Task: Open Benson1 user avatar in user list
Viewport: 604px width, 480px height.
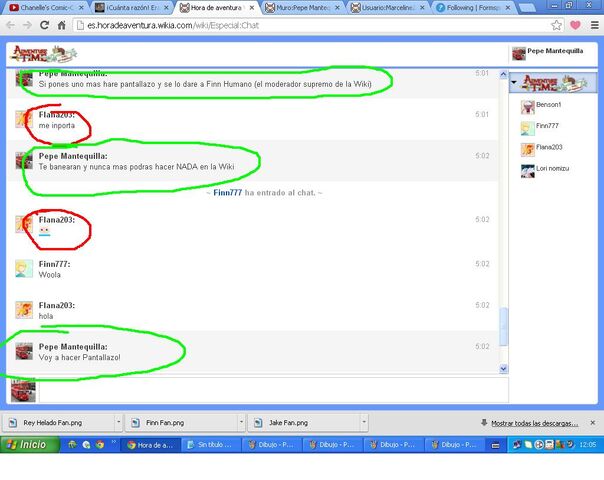Action: point(528,107)
